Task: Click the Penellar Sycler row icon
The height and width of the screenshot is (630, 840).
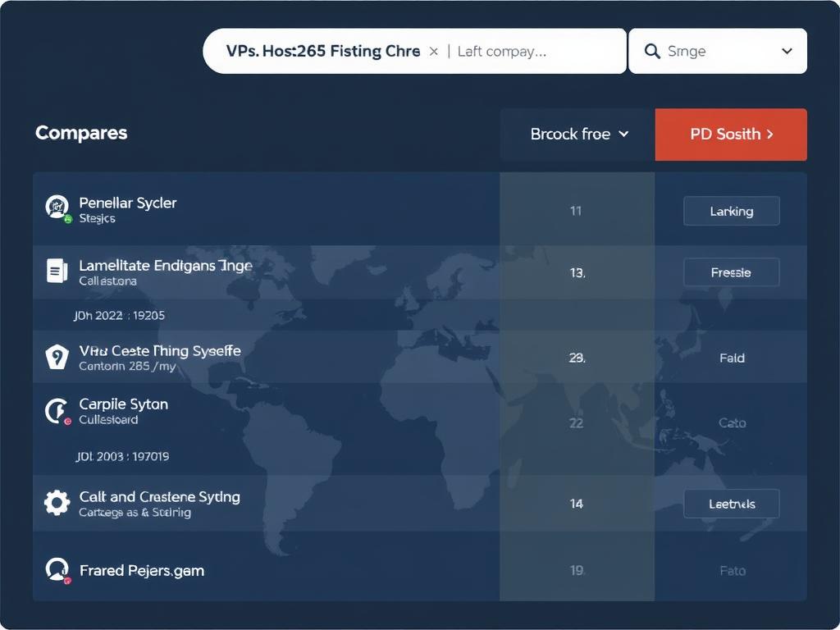Action: click(57, 208)
